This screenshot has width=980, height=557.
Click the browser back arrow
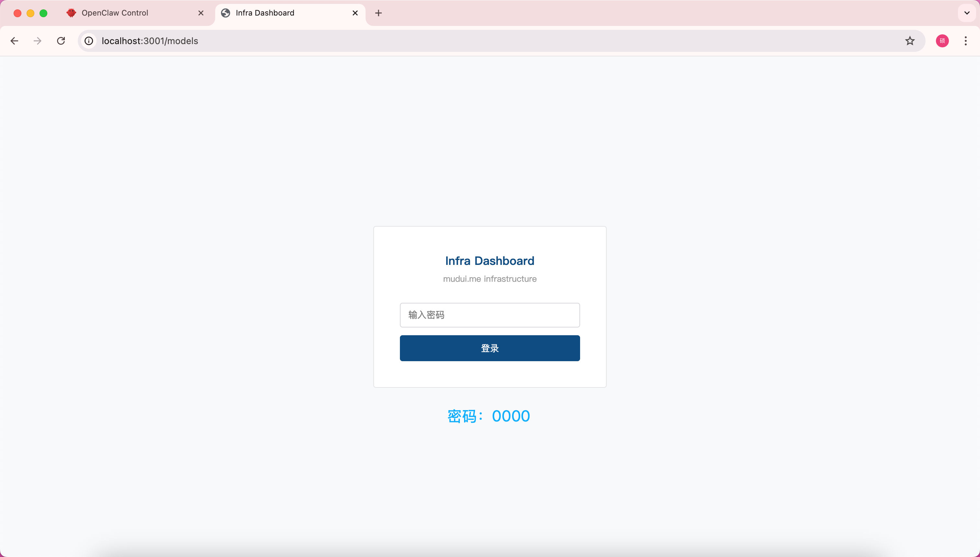15,41
